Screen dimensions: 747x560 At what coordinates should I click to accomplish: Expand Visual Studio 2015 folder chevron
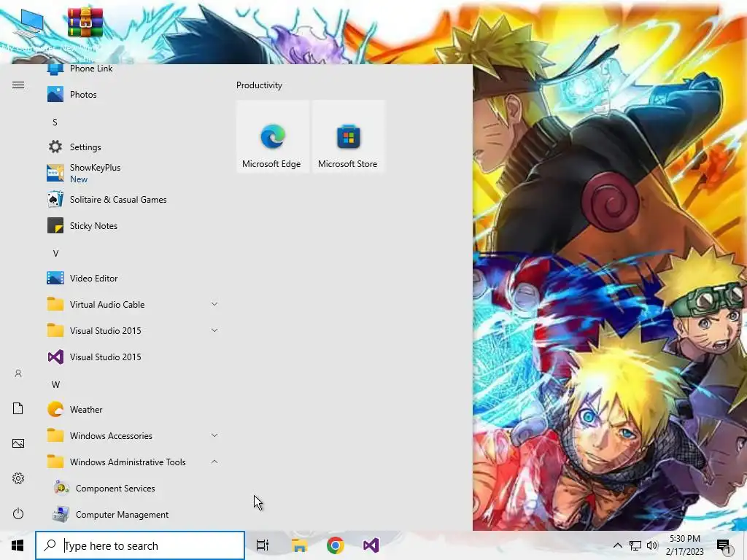pyautogui.click(x=214, y=330)
